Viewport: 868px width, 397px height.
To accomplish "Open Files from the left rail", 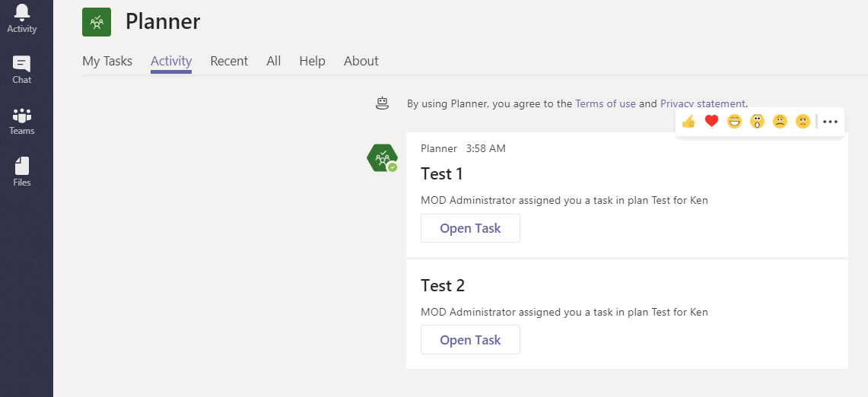I will 21,172.
